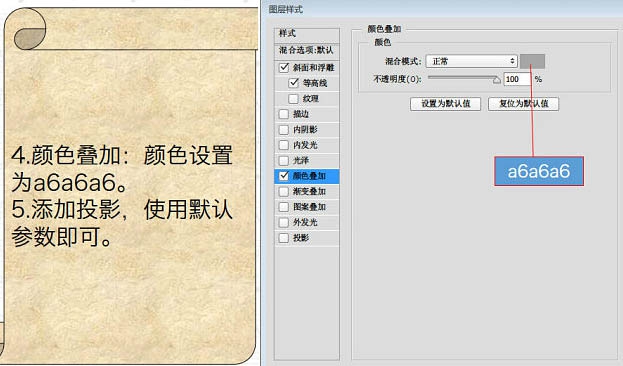Viewport: 623px width, 366px height.
Task: Select the 渐变叠加 style label
Action: click(x=310, y=192)
